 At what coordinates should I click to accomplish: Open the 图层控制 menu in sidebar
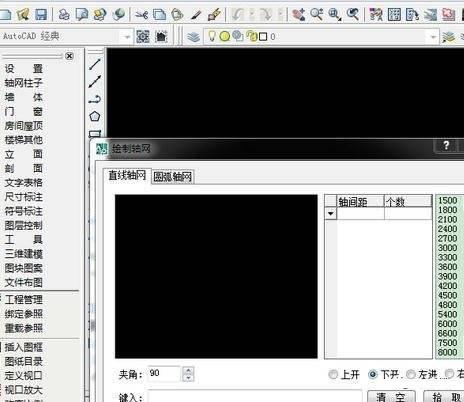[x=23, y=225]
